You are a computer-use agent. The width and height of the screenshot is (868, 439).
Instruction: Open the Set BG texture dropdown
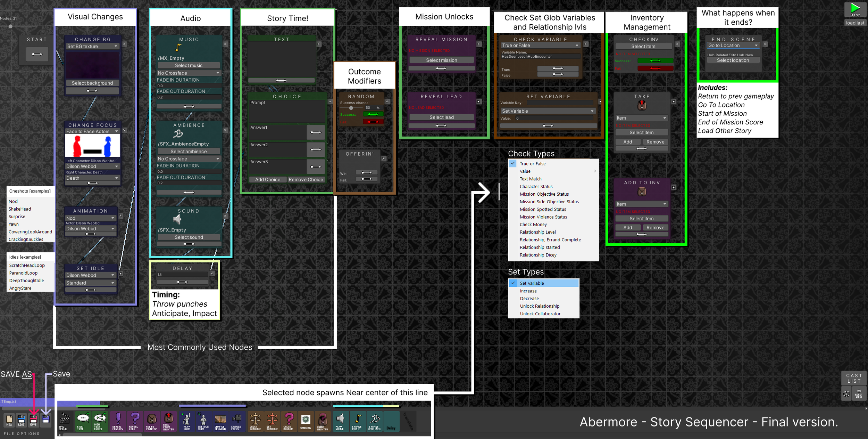pos(92,46)
